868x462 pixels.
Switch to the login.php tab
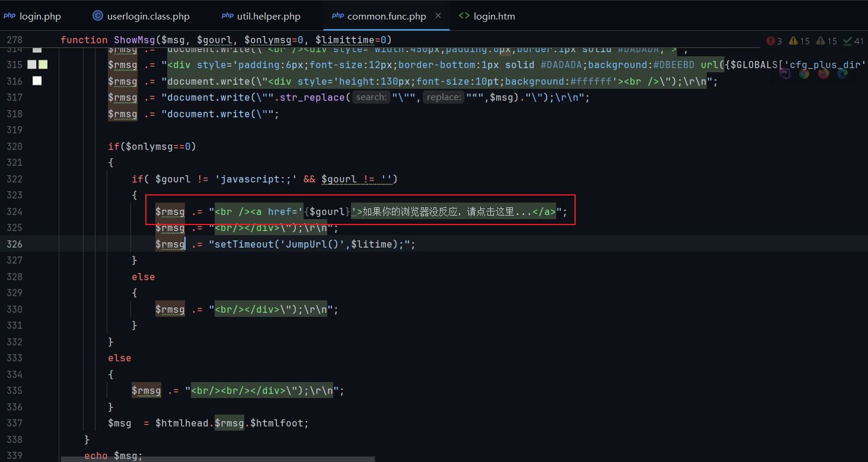pos(33,16)
